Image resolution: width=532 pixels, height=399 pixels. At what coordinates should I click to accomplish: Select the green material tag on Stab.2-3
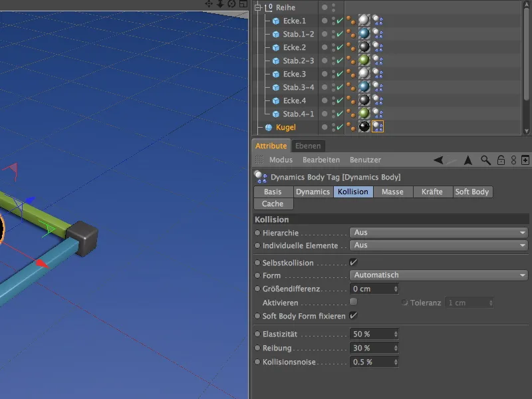pyautogui.click(x=364, y=61)
